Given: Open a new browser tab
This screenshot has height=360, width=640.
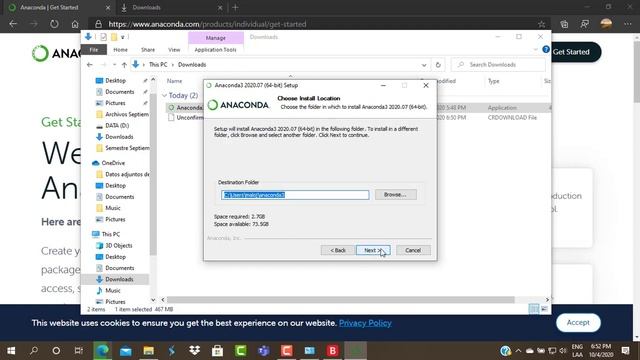Looking at the screenshot, I should pyautogui.click(x=235, y=7).
